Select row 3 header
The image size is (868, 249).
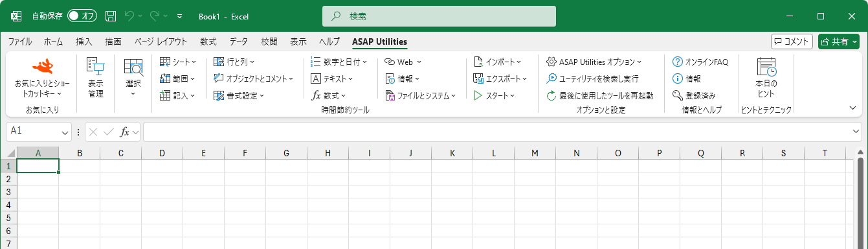pyautogui.click(x=8, y=192)
